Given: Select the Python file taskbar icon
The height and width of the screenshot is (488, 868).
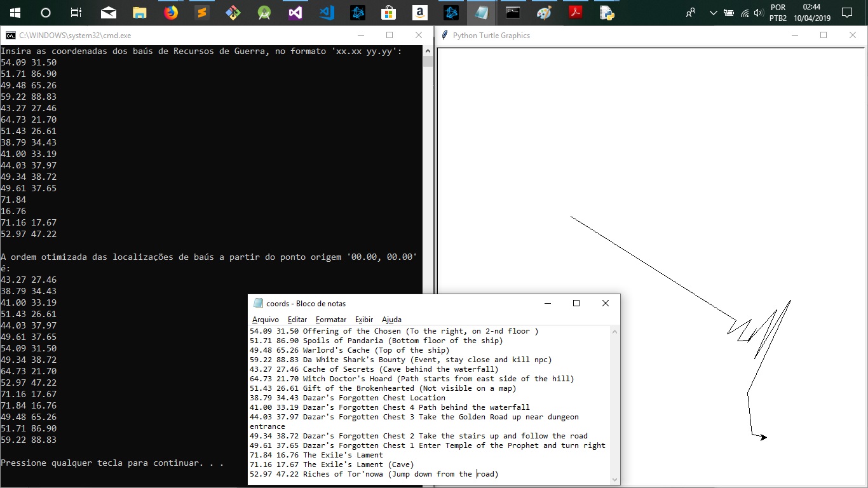Looking at the screenshot, I should coord(606,13).
